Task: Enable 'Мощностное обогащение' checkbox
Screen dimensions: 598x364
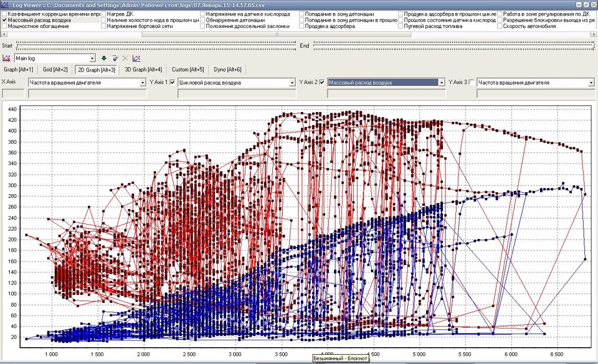Action: point(4,26)
